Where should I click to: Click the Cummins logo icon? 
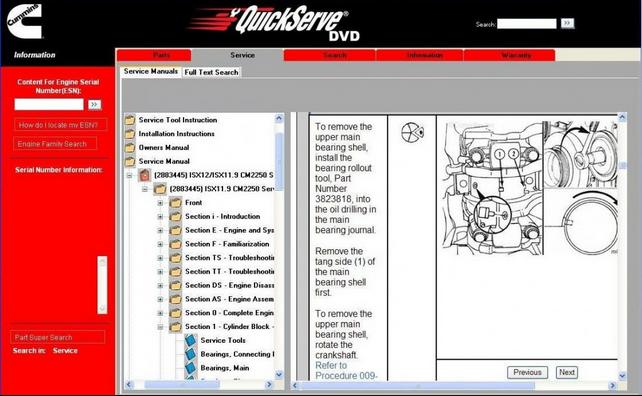(25, 21)
